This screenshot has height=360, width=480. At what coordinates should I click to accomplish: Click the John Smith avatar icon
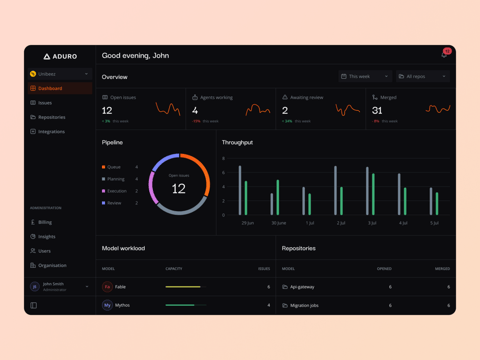35,287
